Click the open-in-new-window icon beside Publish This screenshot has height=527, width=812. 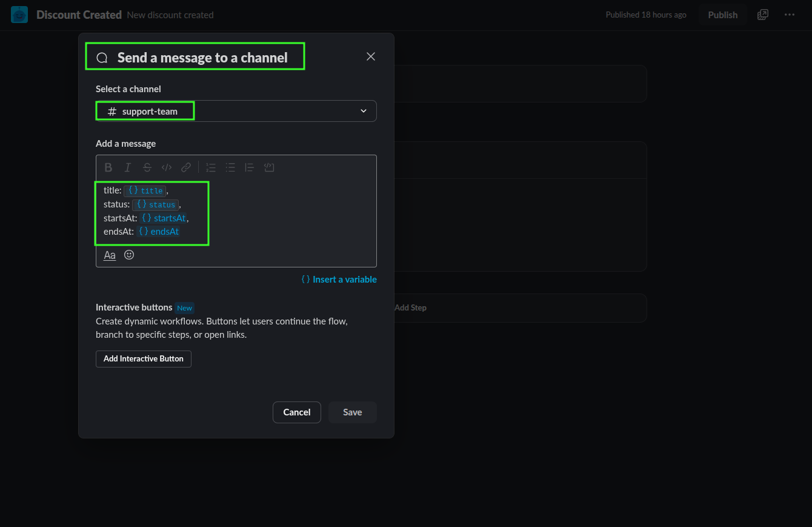click(x=763, y=15)
